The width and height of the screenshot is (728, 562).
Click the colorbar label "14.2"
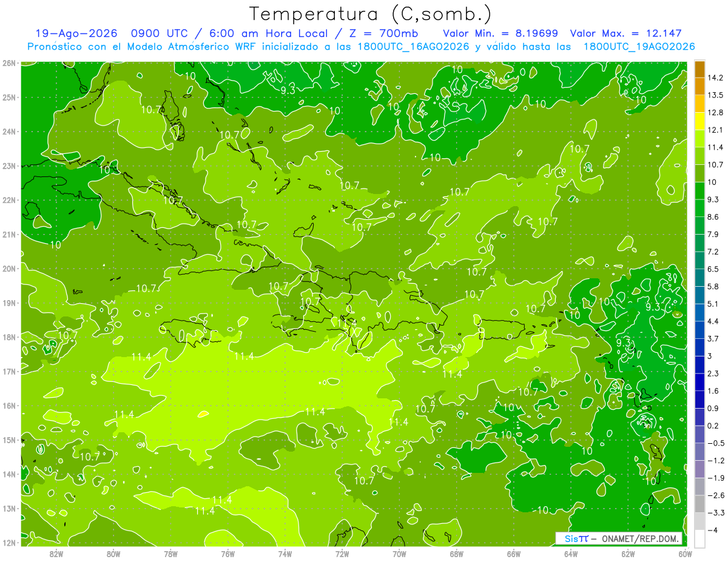point(715,78)
